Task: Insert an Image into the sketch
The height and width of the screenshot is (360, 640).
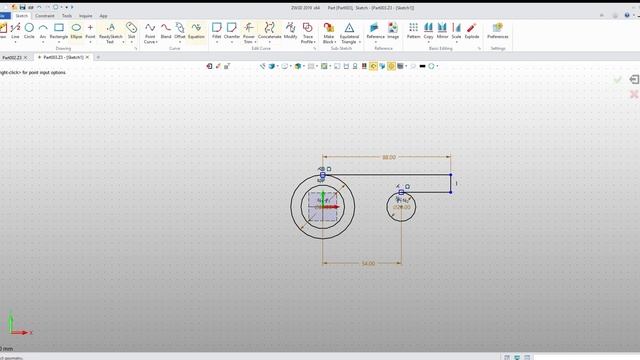Action: (393, 31)
